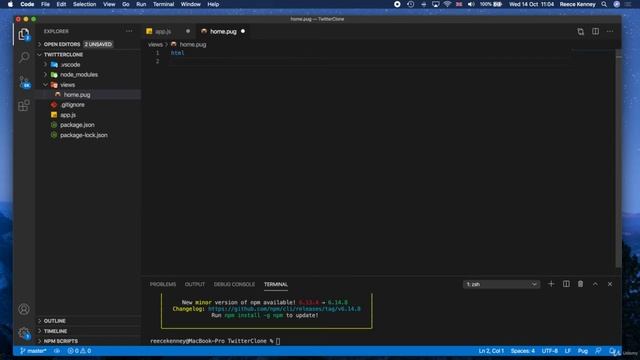Viewport: 640px width, 360px height.
Task: Open the Selection menu
Action: 84,4
